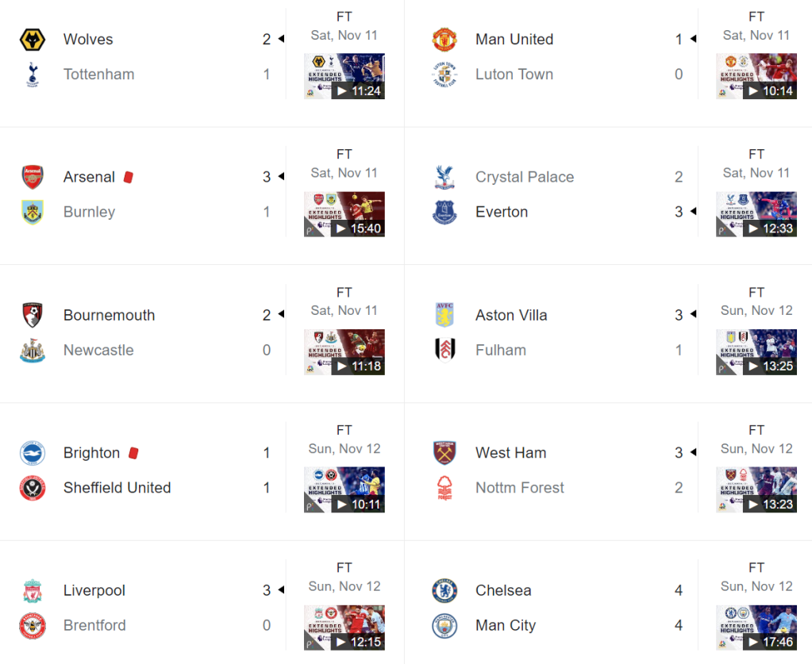The height and width of the screenshot is (664, 812).
Task: Click the Man United club crest
Action: [444, 40]
